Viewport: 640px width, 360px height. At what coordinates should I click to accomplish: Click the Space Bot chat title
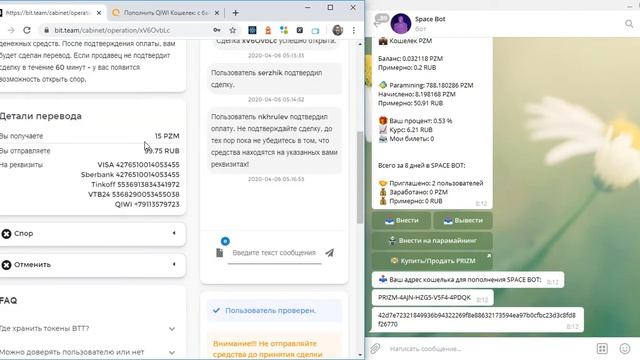pyautogui.click(x=430, y=19)
